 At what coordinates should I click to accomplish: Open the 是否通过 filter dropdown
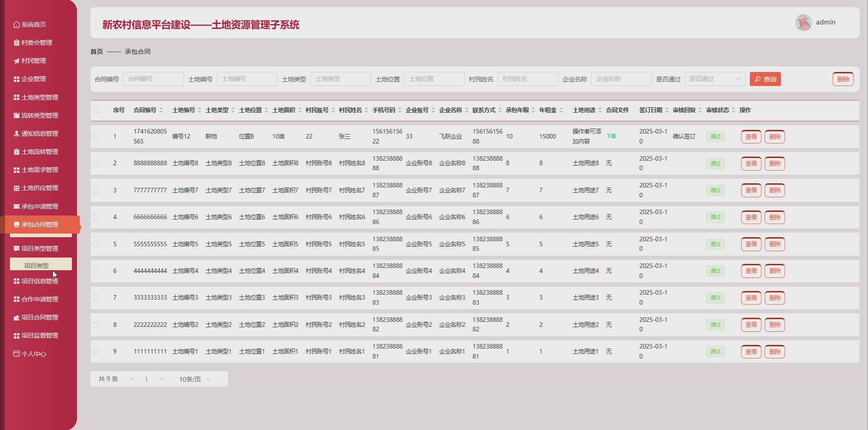(x=715, y=79)
